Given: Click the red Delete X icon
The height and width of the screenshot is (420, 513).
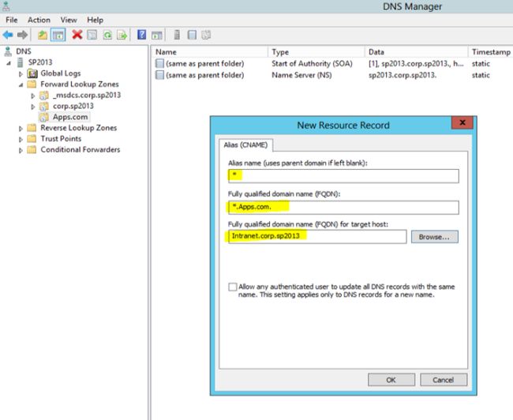Looking at the screenshot, I should pyautogui.click(x=77, y=35).
